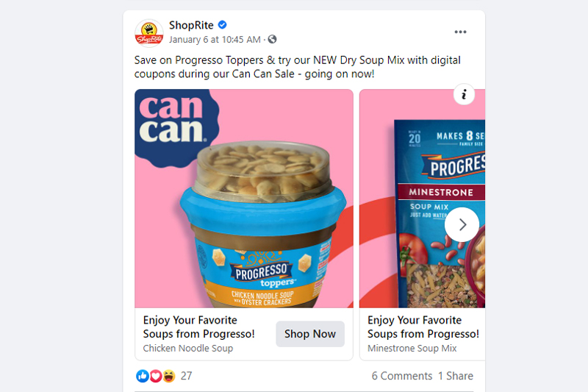588x392 pixels.
Task: Click the blue verified badge next to ShopRite
Action: pos(223,25)
